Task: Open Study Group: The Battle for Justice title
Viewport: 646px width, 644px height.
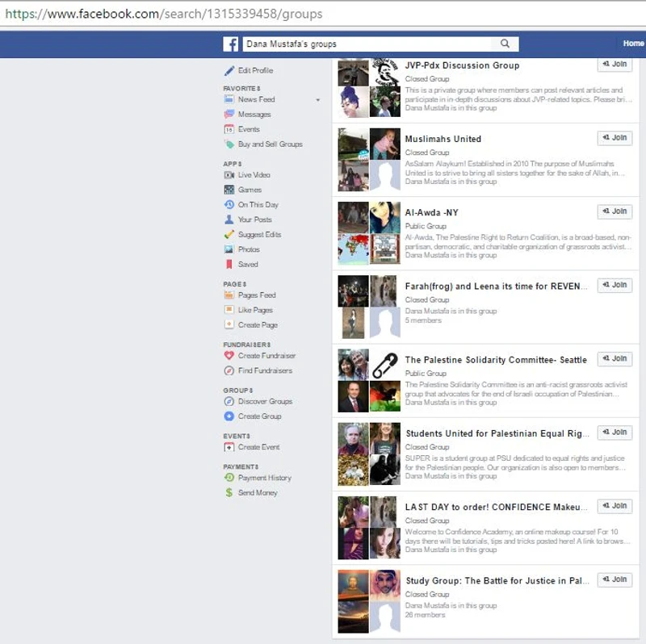Action: pyautogui.click(x=497, y=581)
